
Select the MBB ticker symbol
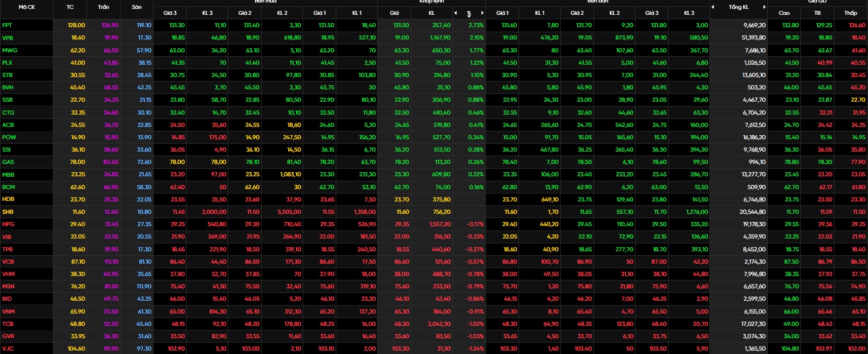(8, 175)
